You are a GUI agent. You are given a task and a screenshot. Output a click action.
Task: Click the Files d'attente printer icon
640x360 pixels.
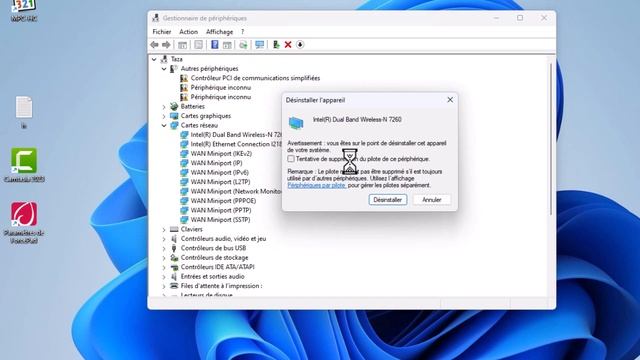[x=174, y=286]
